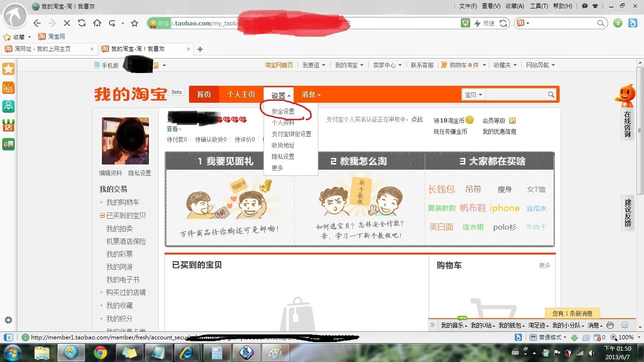Screen dimensions: 644x362
Task: Expand 我的音乐 in the bottom bar
Action: pyautogui.click(x=454, y=325)
